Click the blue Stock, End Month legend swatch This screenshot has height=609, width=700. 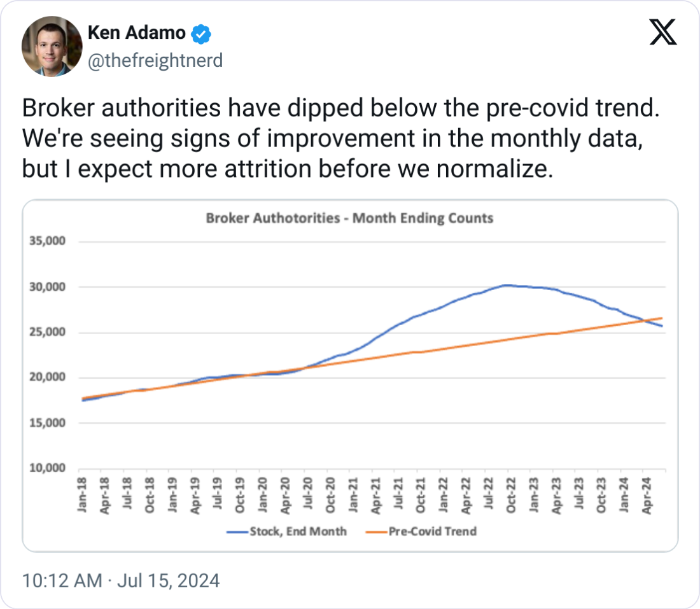tap(237, 531)
